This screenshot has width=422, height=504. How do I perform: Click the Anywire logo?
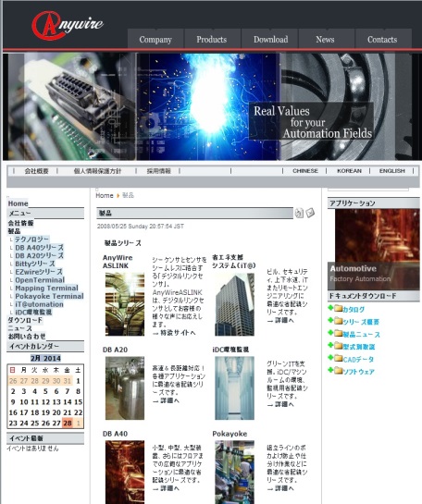pyautogui.click(x=68, y=25)
